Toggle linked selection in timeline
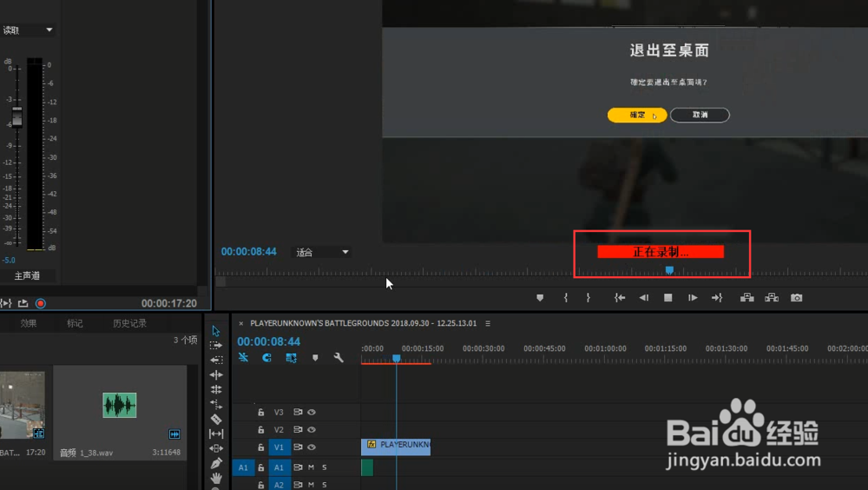The width and height of the screenshot is (868, 490). [291, 358]
